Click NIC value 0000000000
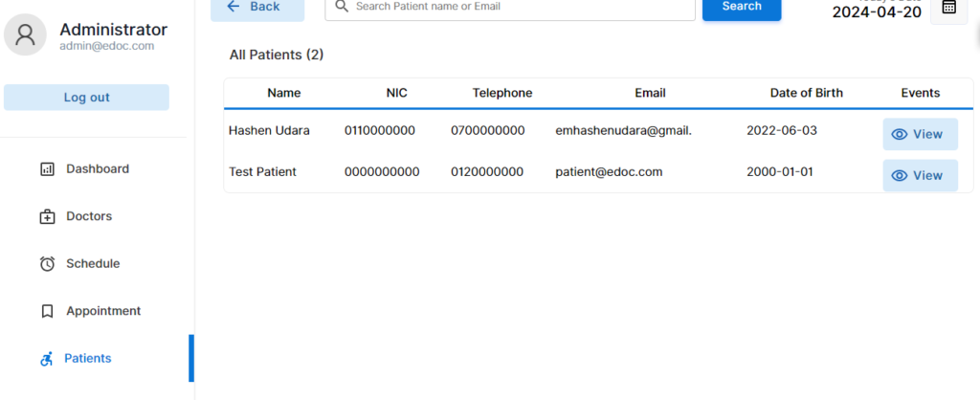This screenshot has height=400, width=980. pos(382,172)
